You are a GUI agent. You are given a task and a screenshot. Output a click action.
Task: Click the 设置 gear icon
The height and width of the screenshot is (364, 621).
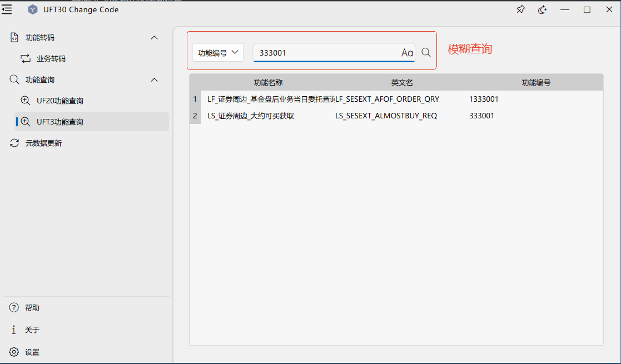[x=14, y=352]
